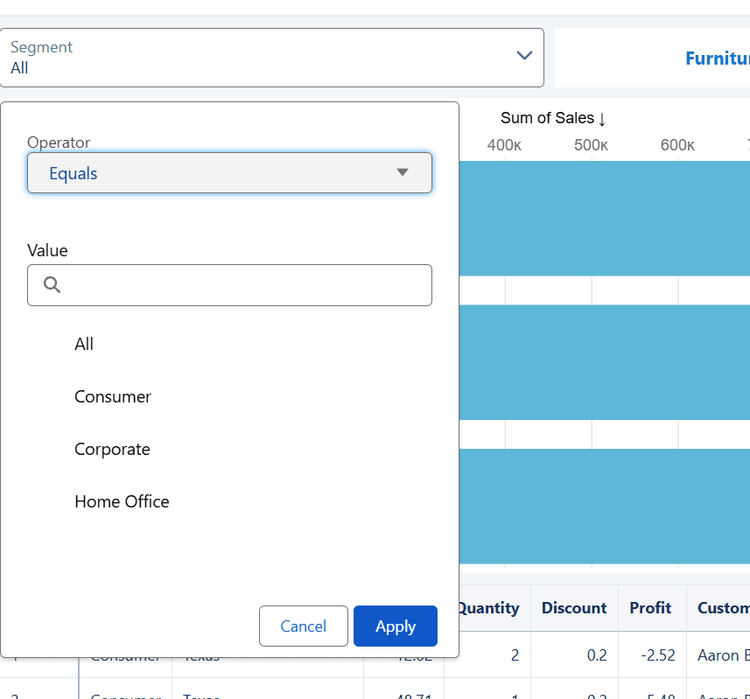Pick the Corporate value
The width and height of the screenshot is (750, 699).
pos(112,449)
